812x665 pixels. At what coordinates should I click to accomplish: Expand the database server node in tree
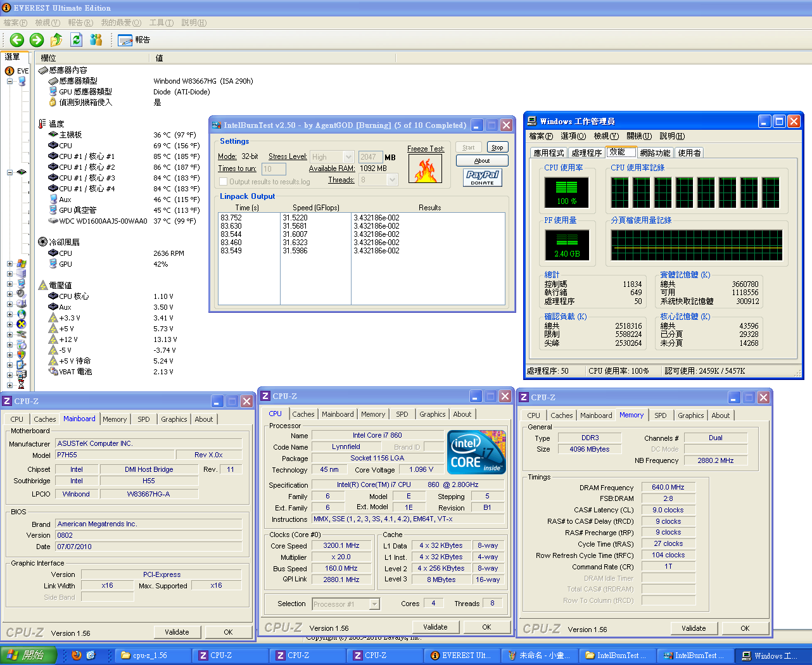(10, 375)
